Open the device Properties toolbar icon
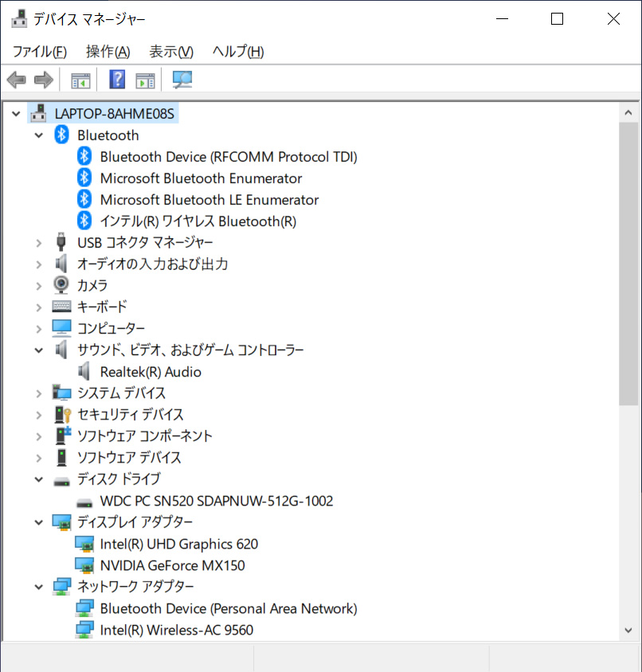Viewport: 642px width, 672px height. (x=145, y=79)
